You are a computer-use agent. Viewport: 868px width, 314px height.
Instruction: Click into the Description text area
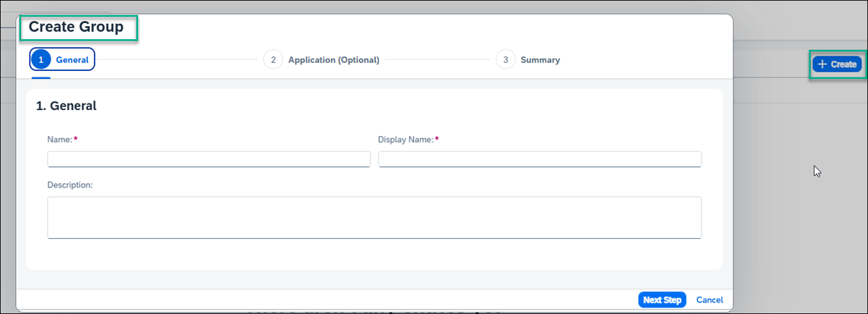click(375, 217)
